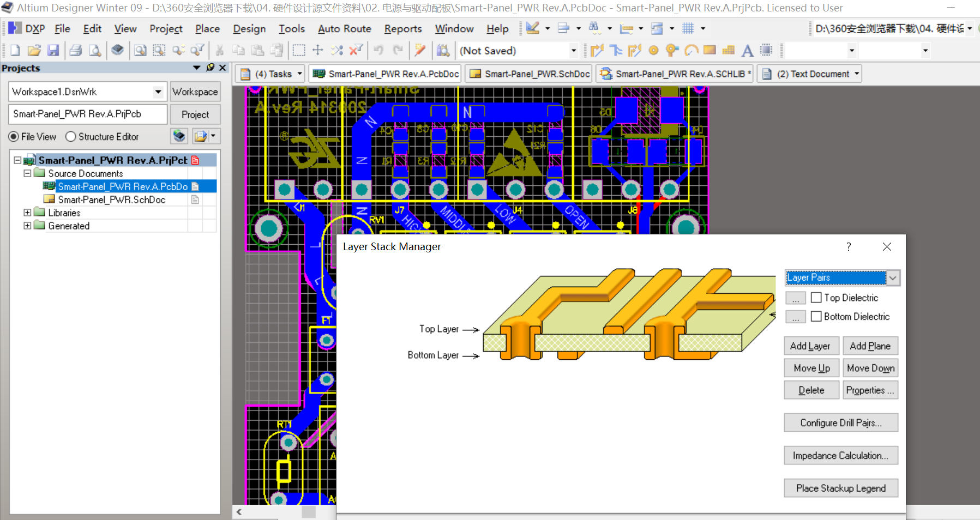Click the Delete button in Layer Stack Manager
980x520 pixels.
click(x=811, y=390)
